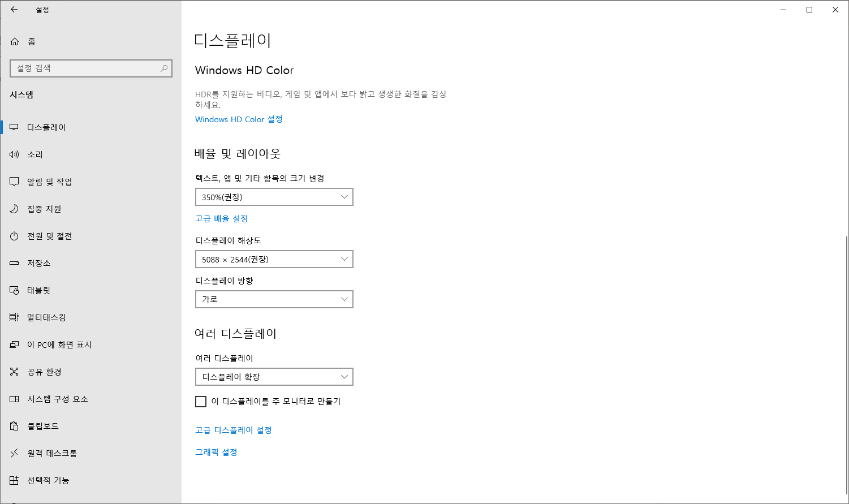Open the 디스플레이 방향 dropdown
Image resolution: width=849 pixels, height=504 pixels.
(x=274, y=299)
